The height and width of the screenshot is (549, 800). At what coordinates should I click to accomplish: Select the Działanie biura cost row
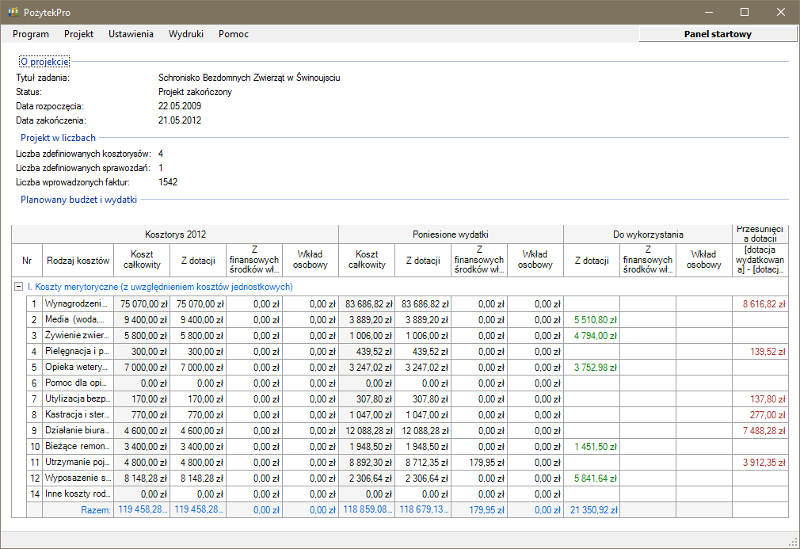click(x=78, y=430)
